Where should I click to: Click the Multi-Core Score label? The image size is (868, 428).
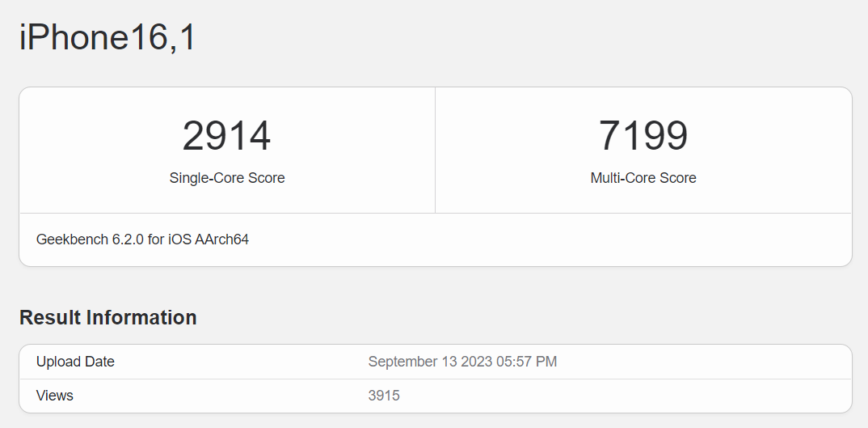[643, 178]
